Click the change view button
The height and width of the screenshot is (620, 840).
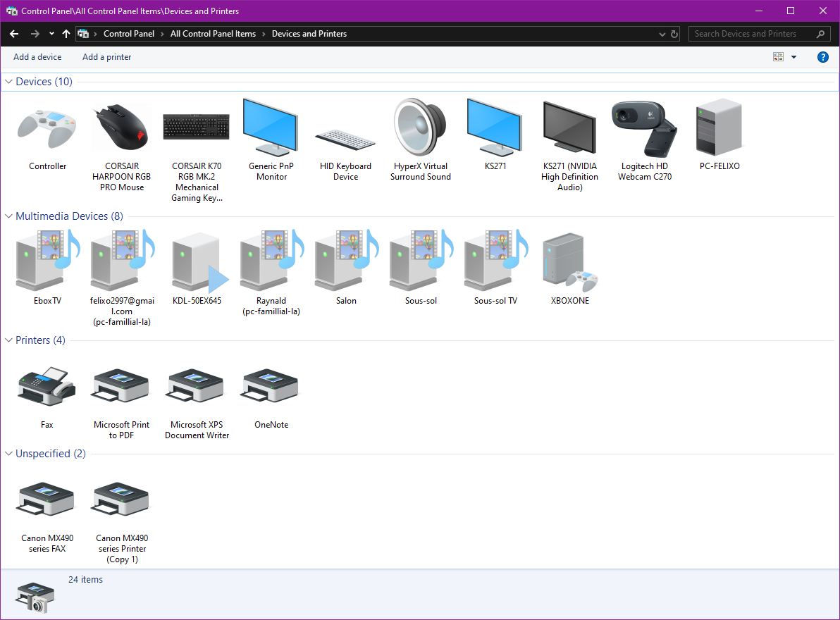coord(779,57)
